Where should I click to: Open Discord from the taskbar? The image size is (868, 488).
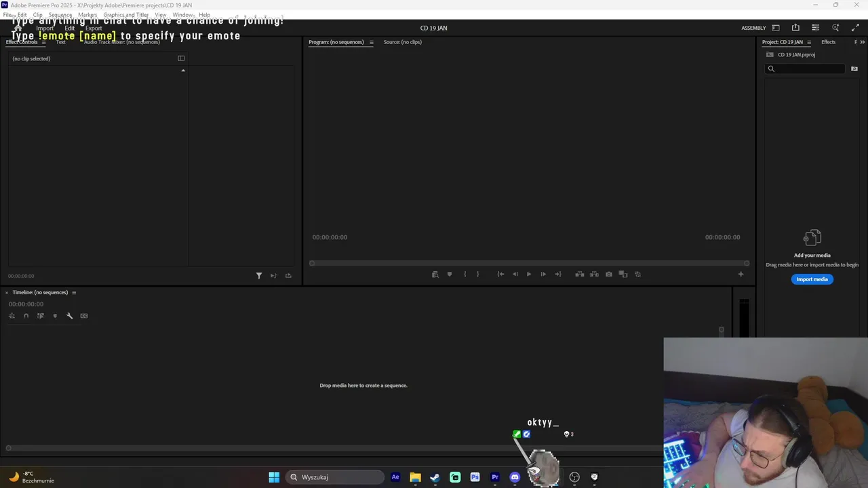pyautogui.click(x=515, y=477)
